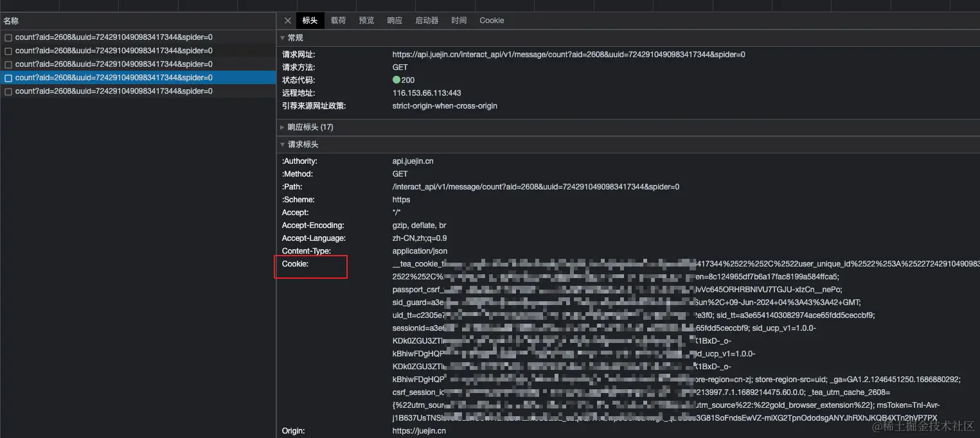The image size is (980, 438).
Task: Click the application/json value
Action: [x=420, y=251]
